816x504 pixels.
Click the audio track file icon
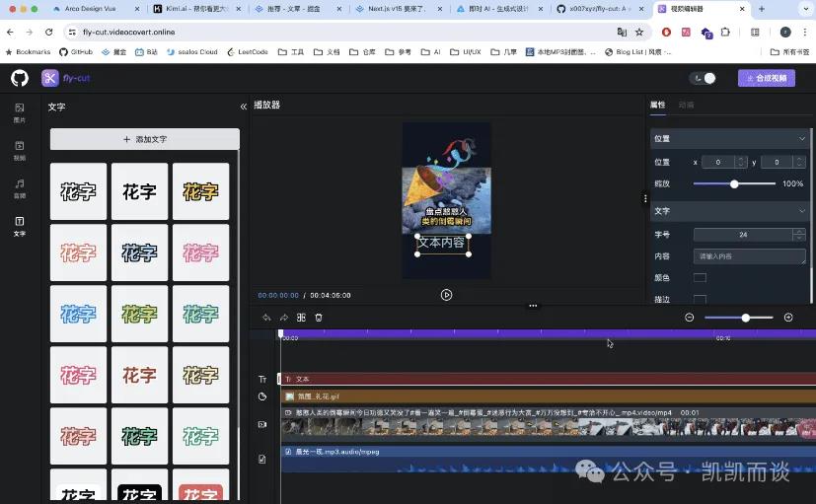262,459
